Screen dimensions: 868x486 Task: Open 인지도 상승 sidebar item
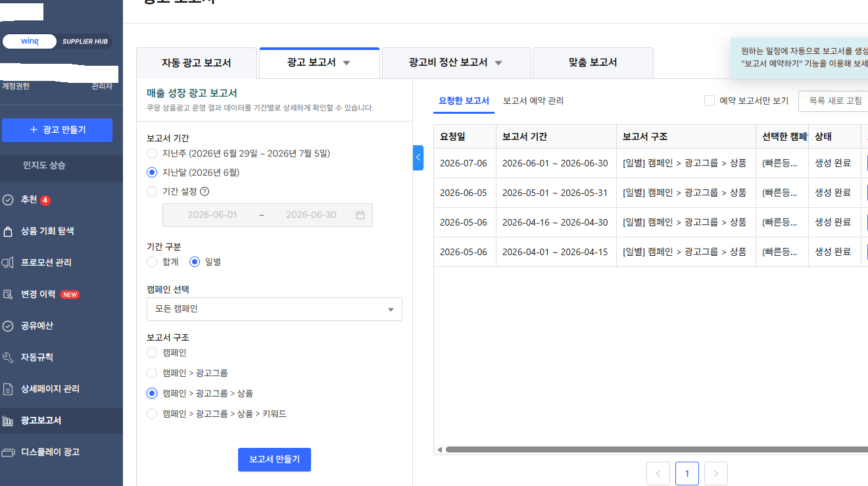coord(44,166)
